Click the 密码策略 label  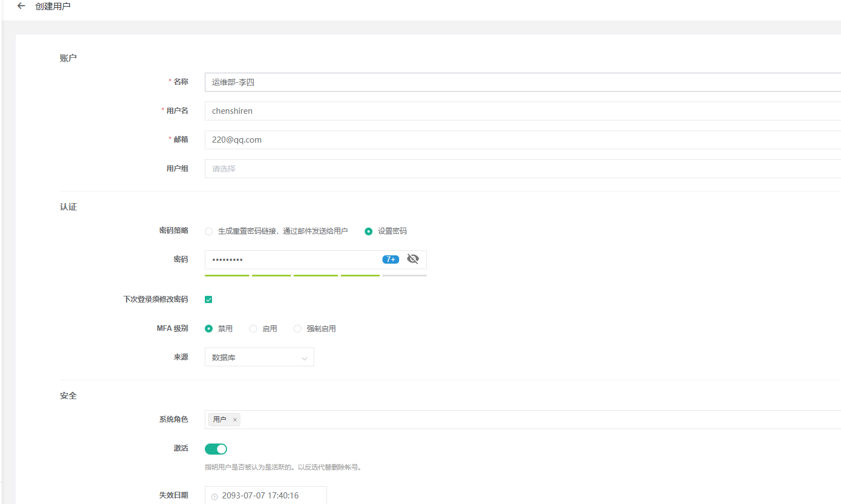174,230
